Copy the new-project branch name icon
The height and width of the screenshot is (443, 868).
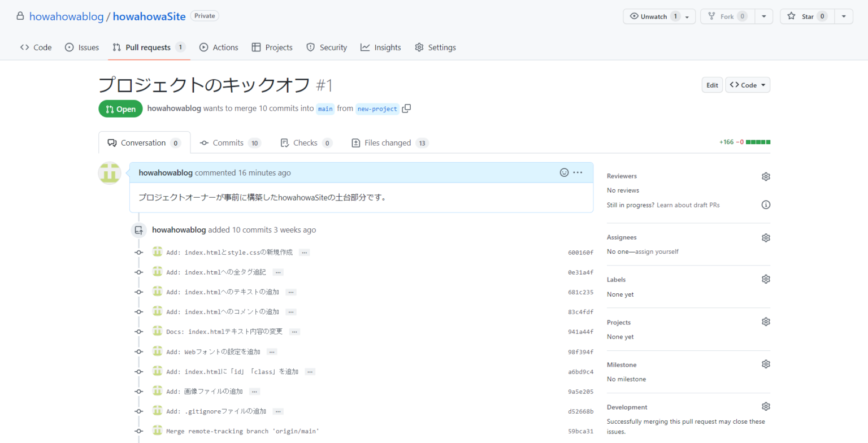(406, 108)
